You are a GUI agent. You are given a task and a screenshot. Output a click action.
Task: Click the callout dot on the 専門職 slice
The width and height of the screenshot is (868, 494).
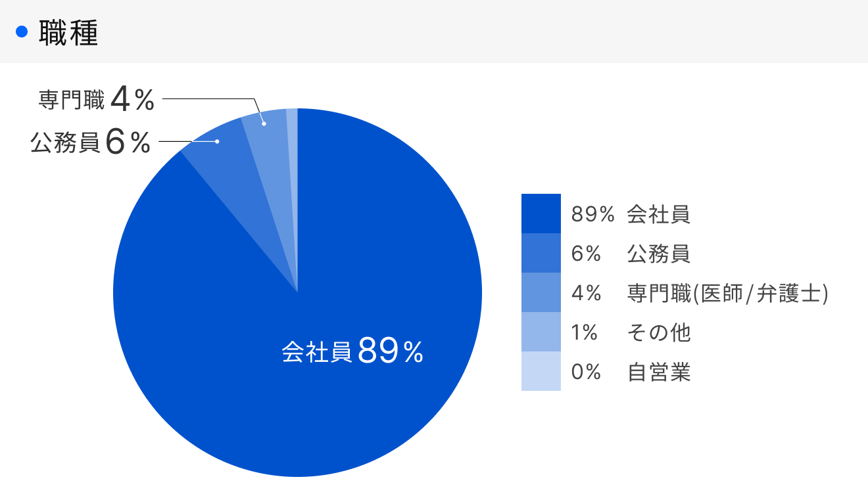coord(264,123)
